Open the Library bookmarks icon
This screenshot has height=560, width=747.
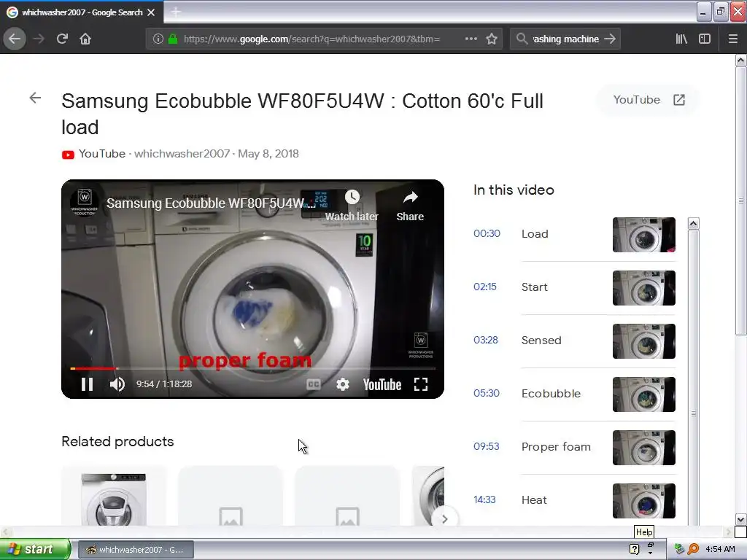(x=681, y=39)
